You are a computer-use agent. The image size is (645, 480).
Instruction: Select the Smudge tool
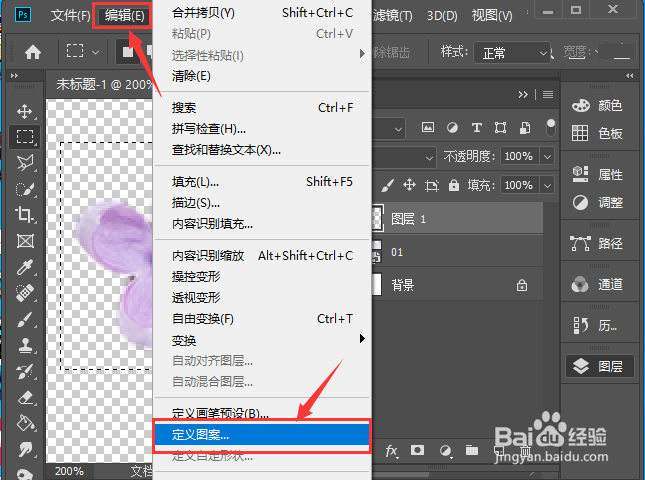25,450
